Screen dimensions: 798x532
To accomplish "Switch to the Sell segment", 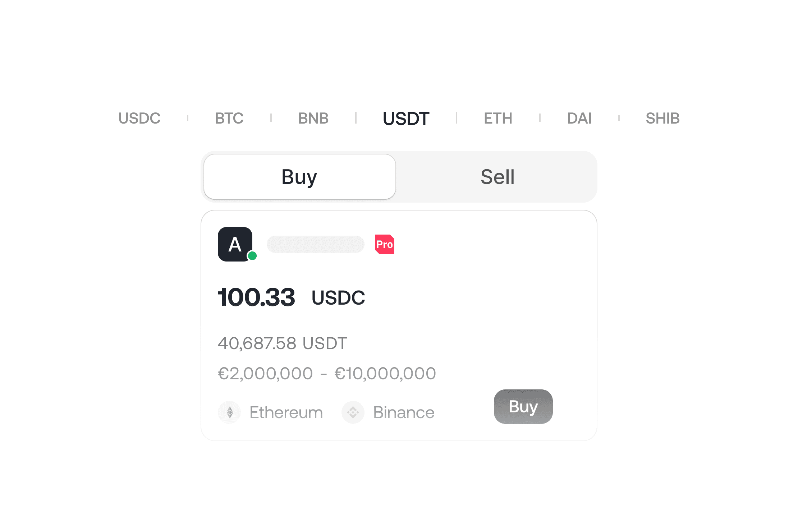I will [497, 177].
